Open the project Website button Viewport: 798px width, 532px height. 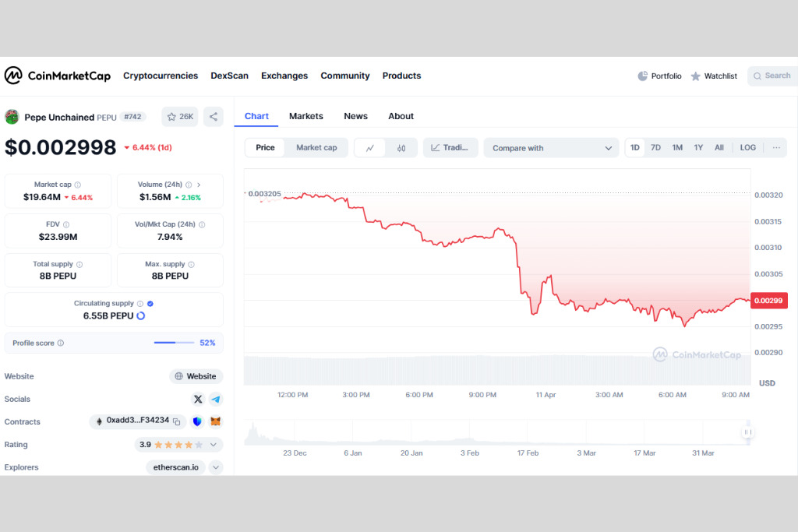pyautogui.click(x=196, y=376)
